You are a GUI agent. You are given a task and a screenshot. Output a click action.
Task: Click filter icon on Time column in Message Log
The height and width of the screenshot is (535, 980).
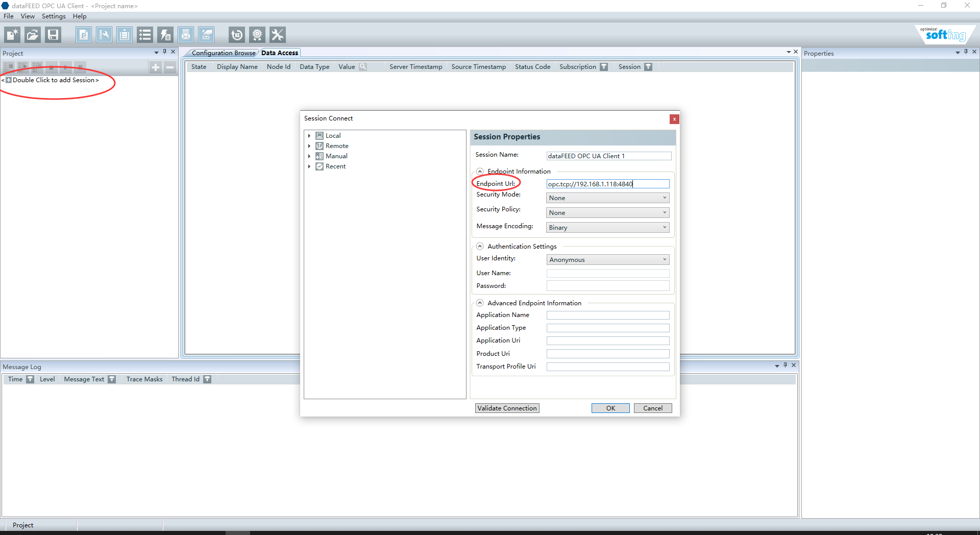click(30, 379)
